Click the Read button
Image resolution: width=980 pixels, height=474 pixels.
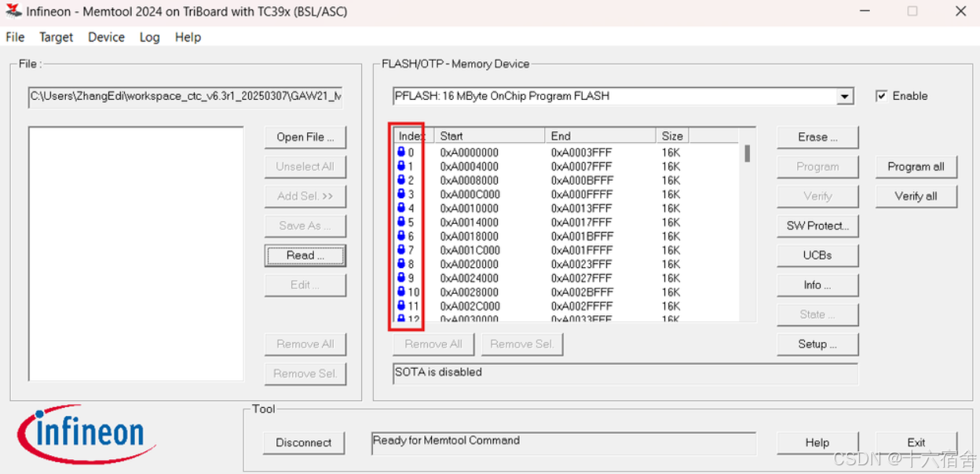click(305, 255)
